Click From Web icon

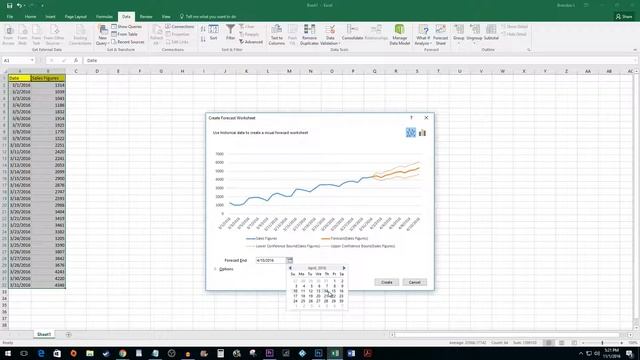(x=22, y=35)
